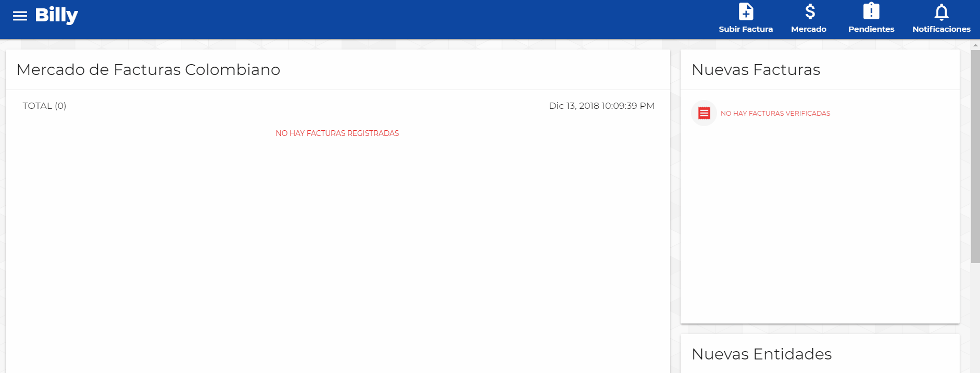
Task: Click the Subir Factura document-plus icon
Action: pyautogui.click(x=746, y=11)
